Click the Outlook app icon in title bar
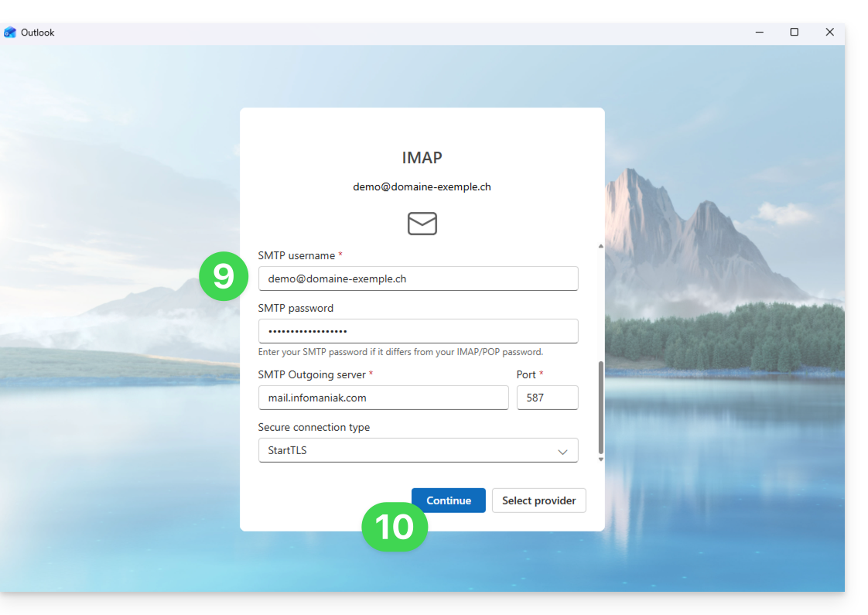The height and width of the screenshot is (615, 868). pyautogui.click(x=10, y=32)
